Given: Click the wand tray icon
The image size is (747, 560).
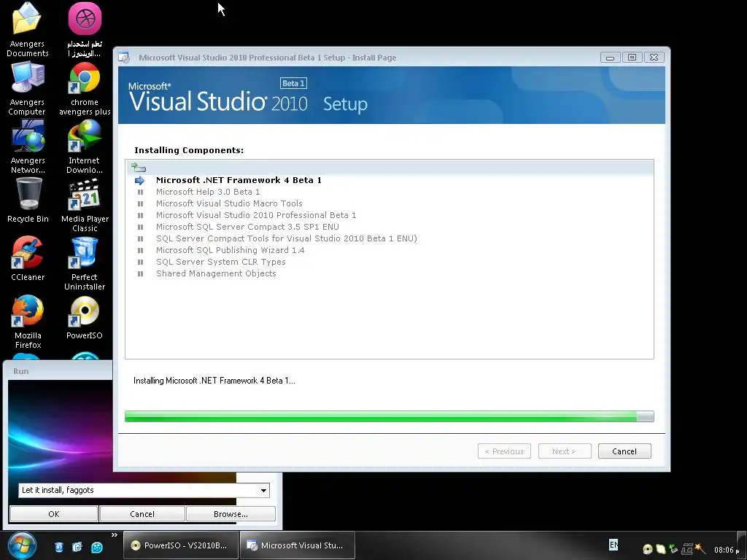Looking at the screenshot, I should 700,548.
